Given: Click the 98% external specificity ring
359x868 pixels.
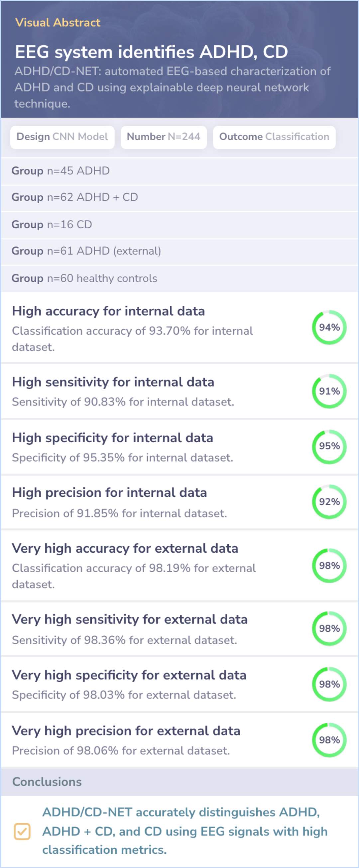Looking at the screenshot, I should point(329,684).
